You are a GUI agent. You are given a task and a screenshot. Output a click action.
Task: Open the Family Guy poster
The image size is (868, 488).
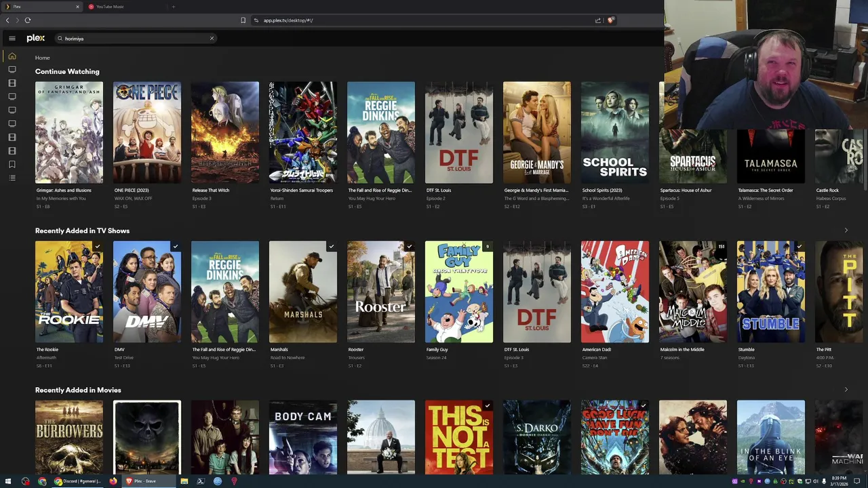tap(459, 291)
